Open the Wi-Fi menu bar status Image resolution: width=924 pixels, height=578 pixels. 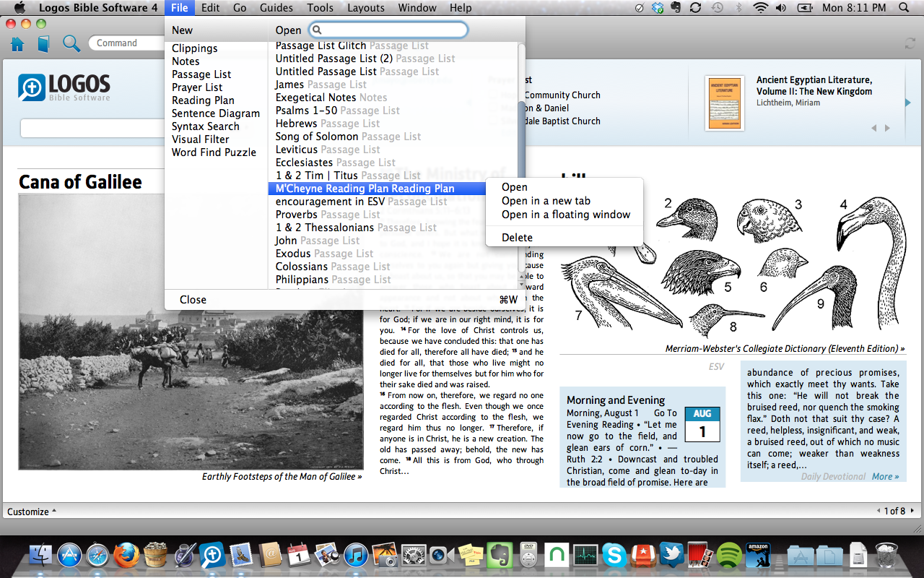[x=760, y=8]
